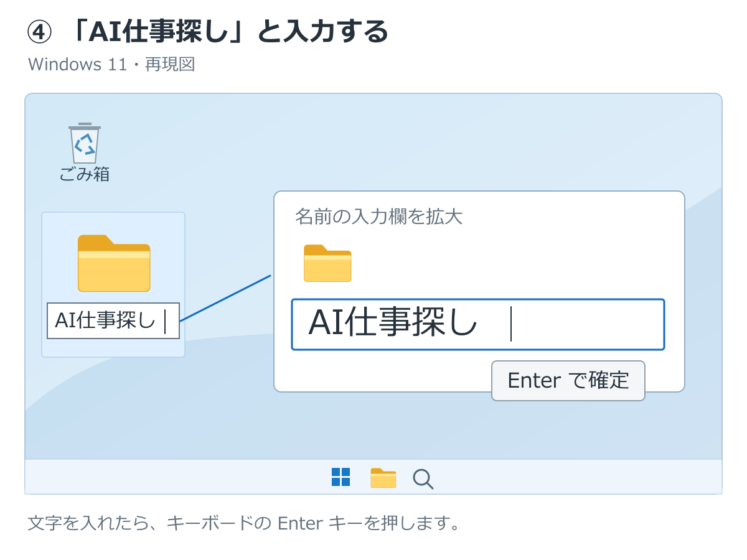Image resolution: width=747 pixels, height=560 pixels.
Task: Click the "名前の入力欄を拡大" caption
Action: 378,217
